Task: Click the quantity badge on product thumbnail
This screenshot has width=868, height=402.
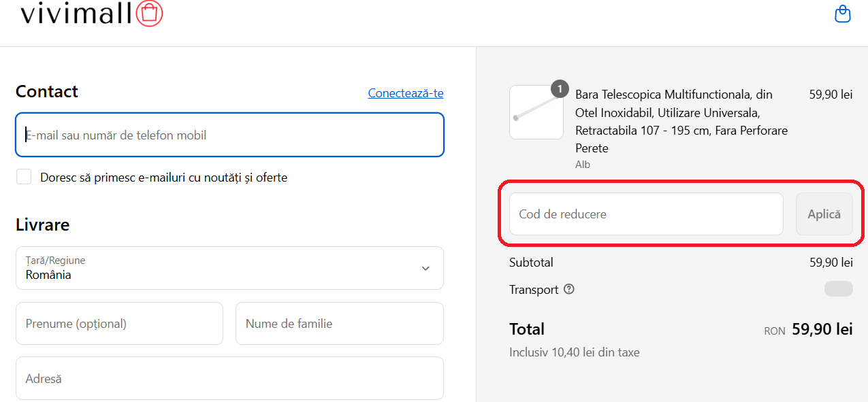Action: (x=558, y=88)
